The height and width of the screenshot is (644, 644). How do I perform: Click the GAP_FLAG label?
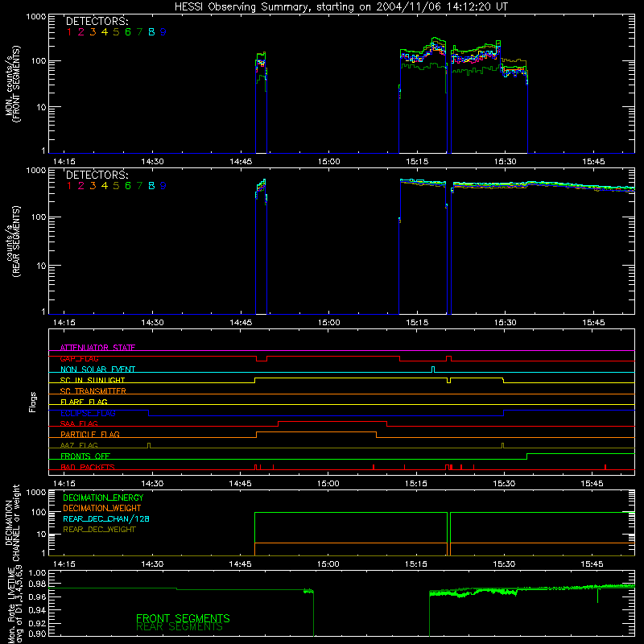(79, 358)
